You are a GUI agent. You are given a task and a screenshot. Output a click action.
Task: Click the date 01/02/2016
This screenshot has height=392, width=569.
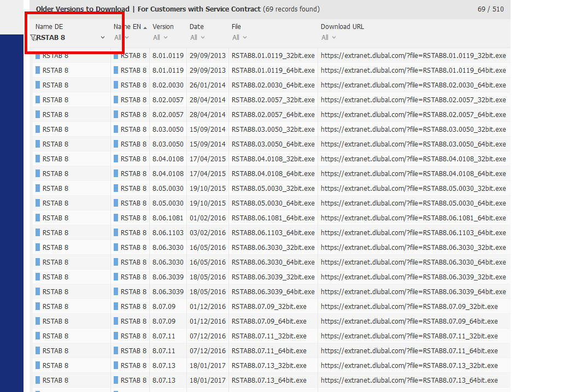[208, 218]
